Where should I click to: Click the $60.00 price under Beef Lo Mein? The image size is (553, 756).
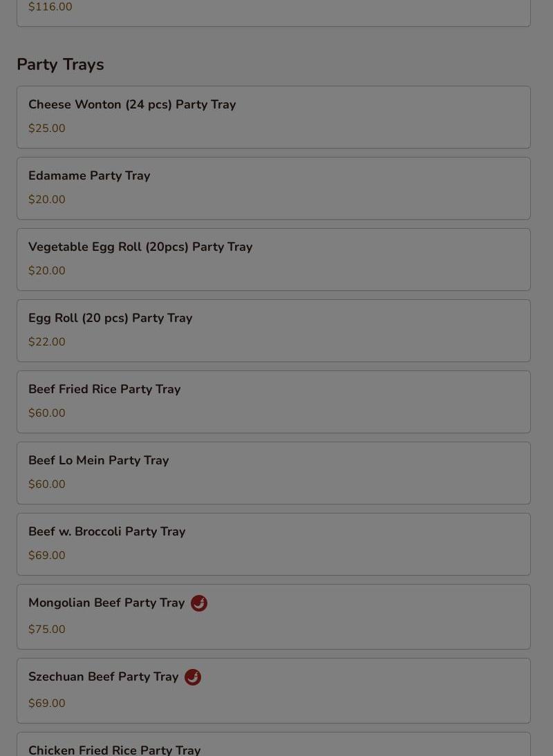47,484
